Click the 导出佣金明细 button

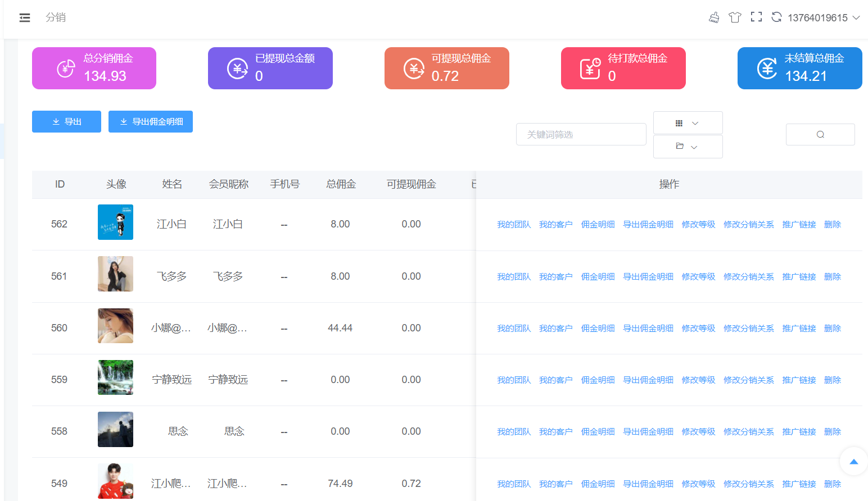coord(151,121)
